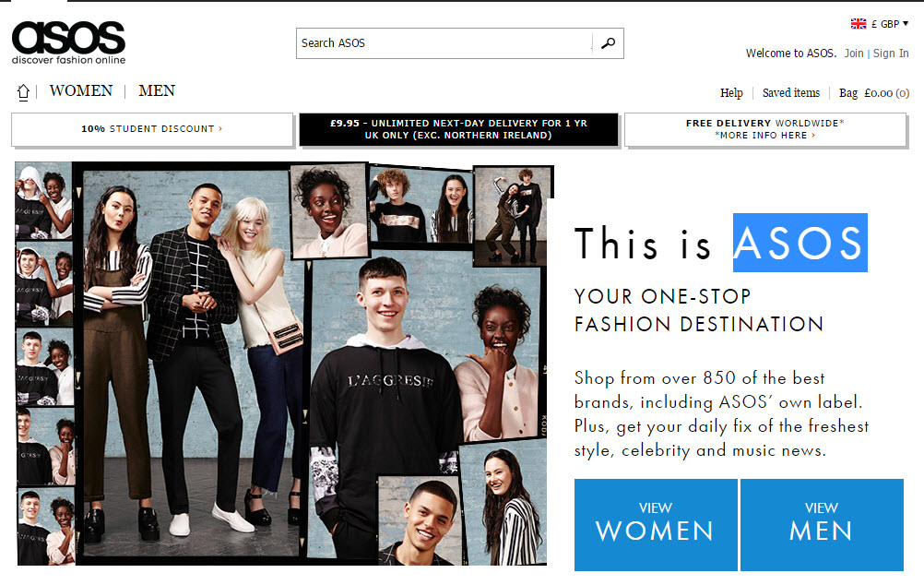This screenshot has width=924, height=585.
Task: Click the UK flag icon
Action: (x=858, y=24)
